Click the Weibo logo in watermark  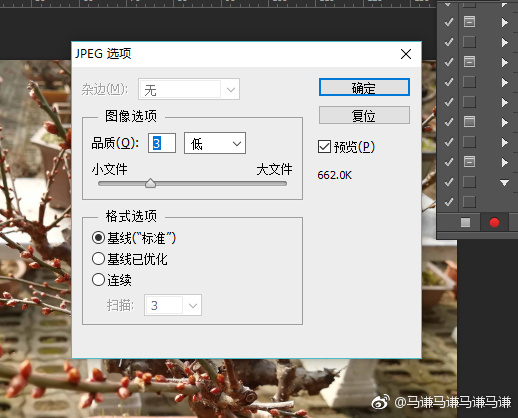[x=380, y=402]
